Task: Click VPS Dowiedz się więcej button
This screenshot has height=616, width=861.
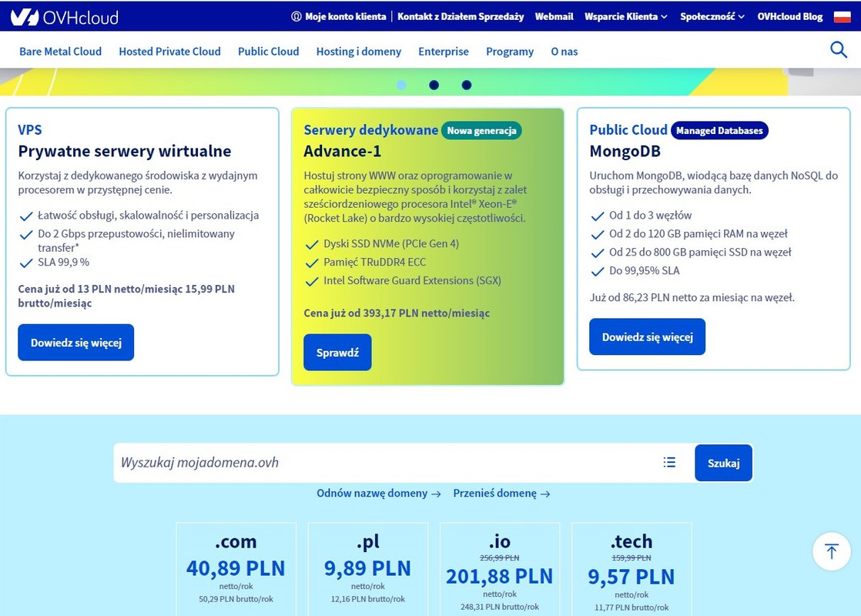Action: (x=75, y=343)
